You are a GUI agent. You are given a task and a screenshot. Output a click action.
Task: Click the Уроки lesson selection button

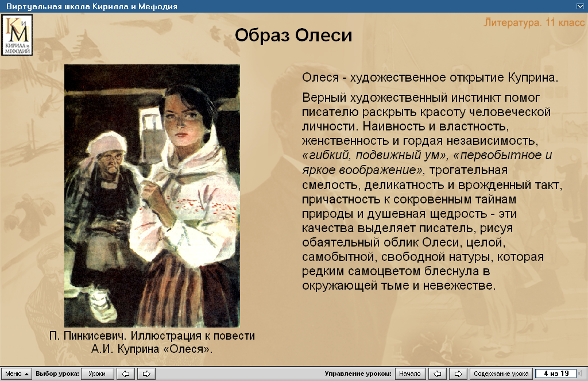click(x=97, y=374)
